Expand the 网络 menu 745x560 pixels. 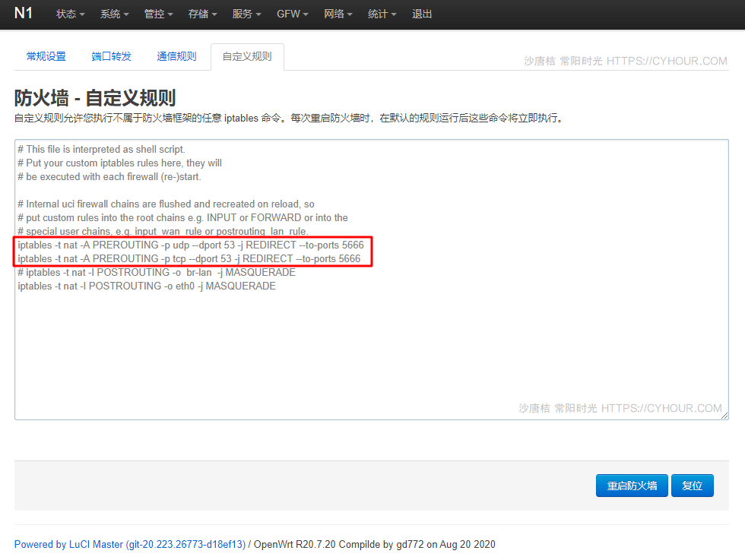click(x=338, y=14)
